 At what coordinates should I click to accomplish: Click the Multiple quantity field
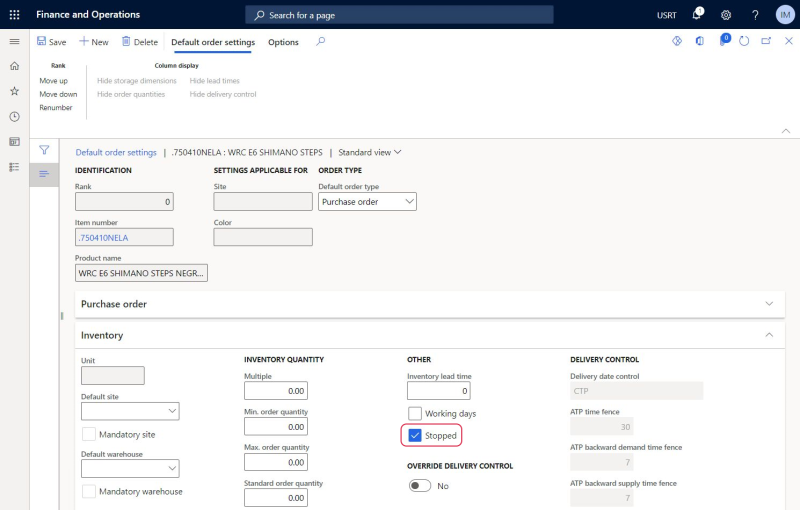click(276, 391)
